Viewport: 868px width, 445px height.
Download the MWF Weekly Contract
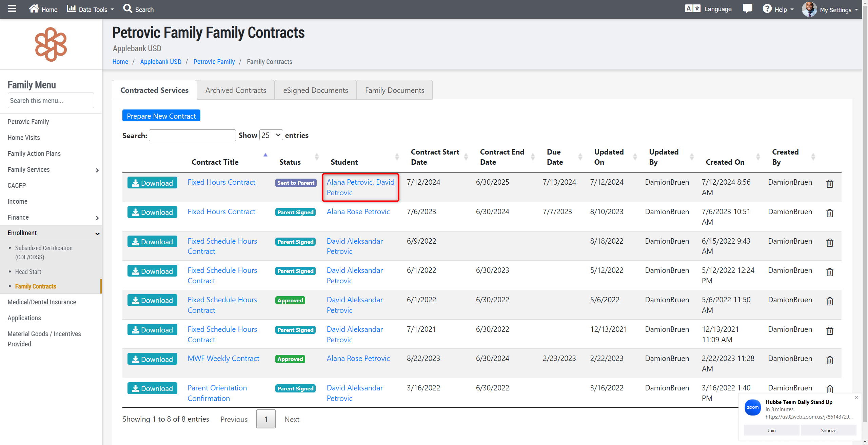(152, 359)
